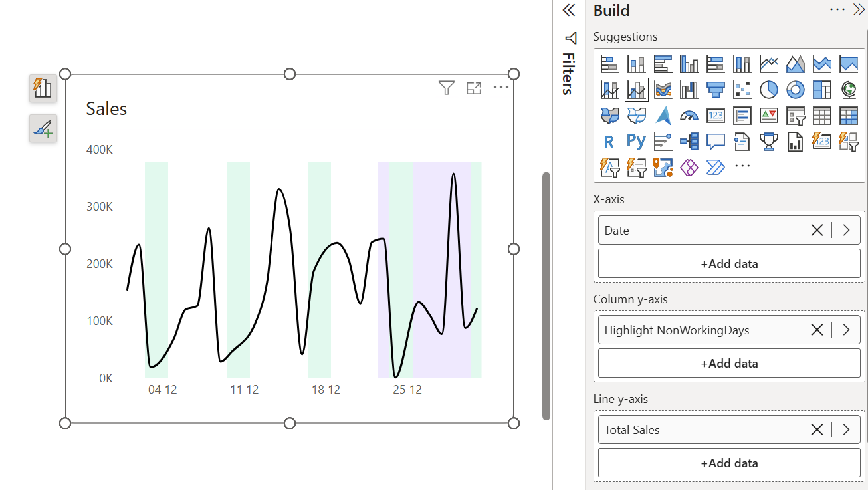Choose the Stacked area chart visual
The image size is (868, 490).
822,64
